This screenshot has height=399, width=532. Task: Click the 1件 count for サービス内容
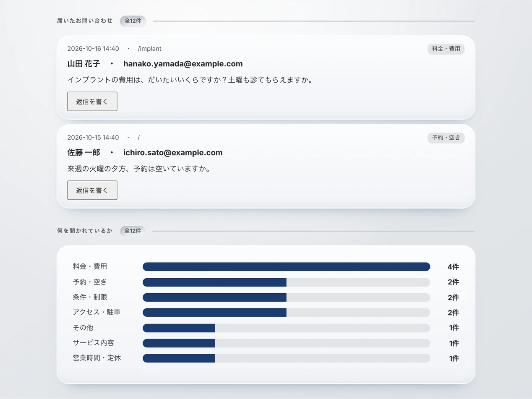coord(454,343)
